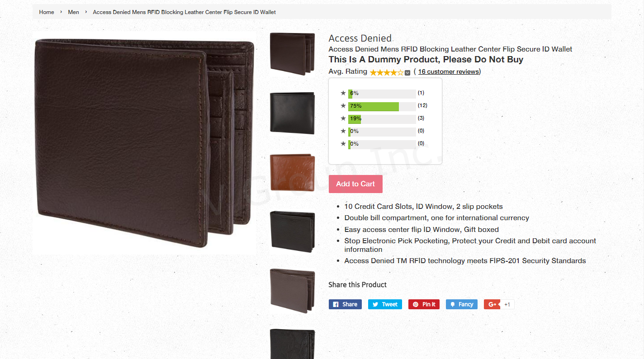
Task: Add the wallet to cart
Action: click(355, 184)
